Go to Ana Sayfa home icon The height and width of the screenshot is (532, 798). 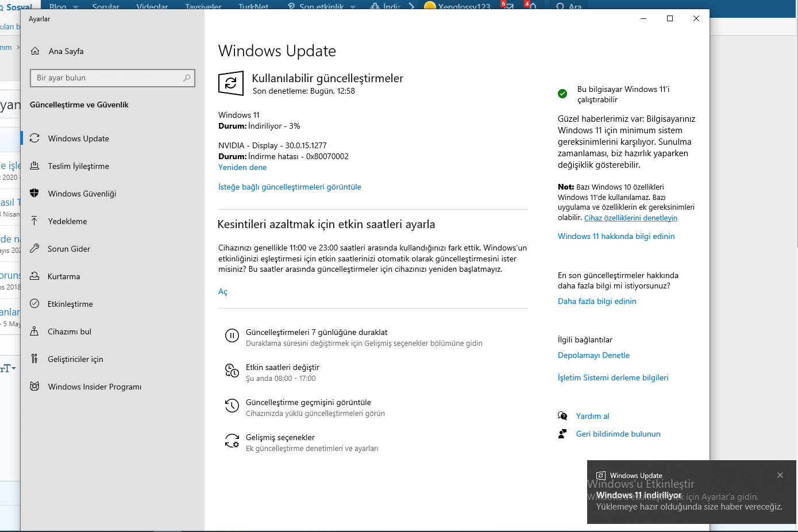35,51
